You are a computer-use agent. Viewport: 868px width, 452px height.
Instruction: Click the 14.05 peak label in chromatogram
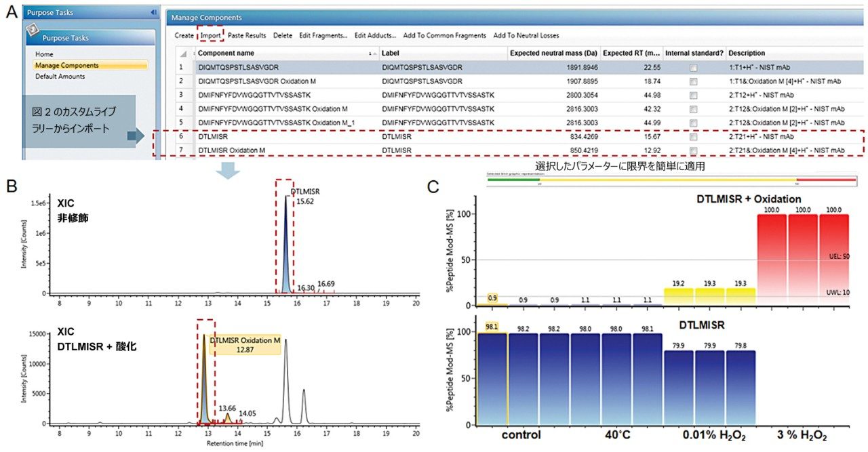[248, 413]
